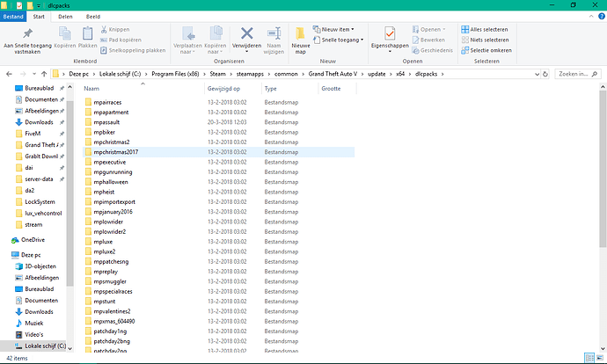607x364 pixels.
Task: Open FiveM in quick access sidebar
Action: coord(33,134)
